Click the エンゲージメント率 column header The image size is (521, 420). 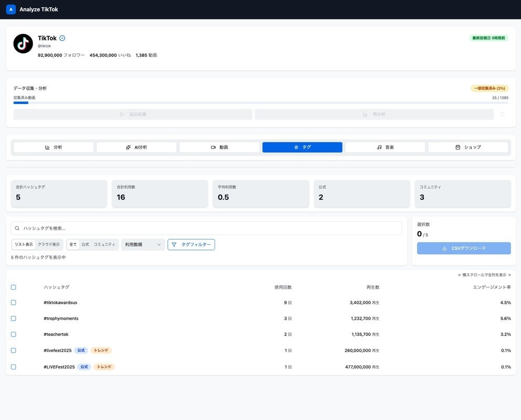click(492, 287)
